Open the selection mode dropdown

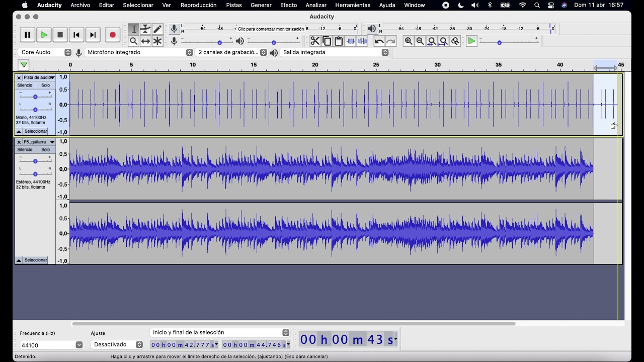pos(220,333)
